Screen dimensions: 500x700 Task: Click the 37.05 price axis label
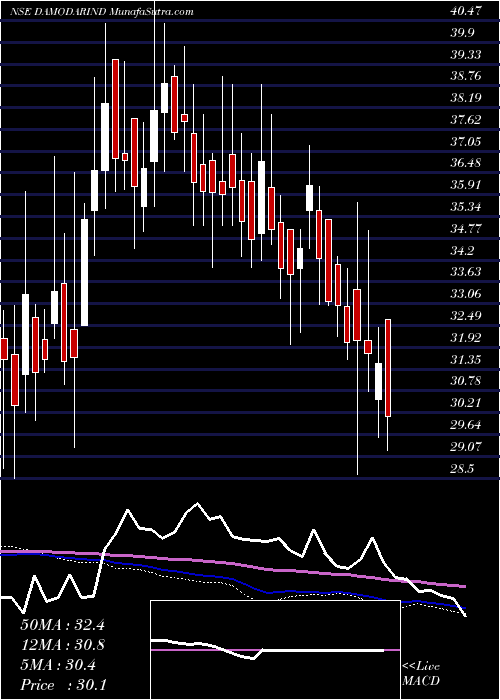[466, 142]
